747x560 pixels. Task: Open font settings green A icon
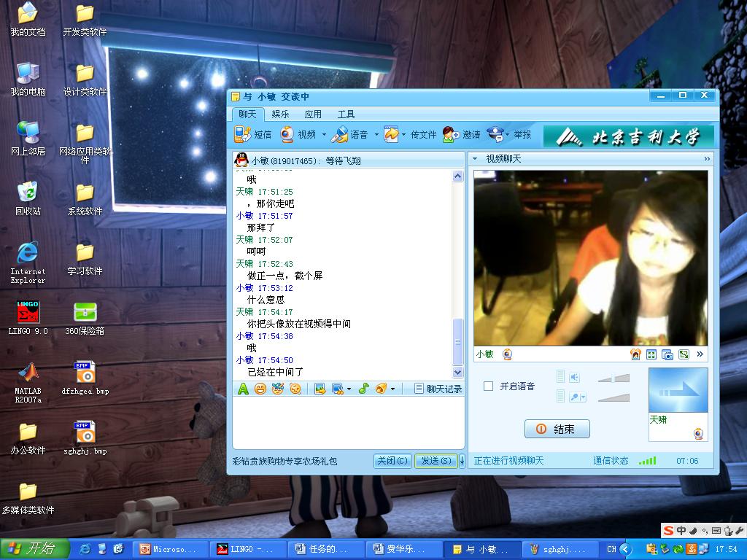click(243, 389)
